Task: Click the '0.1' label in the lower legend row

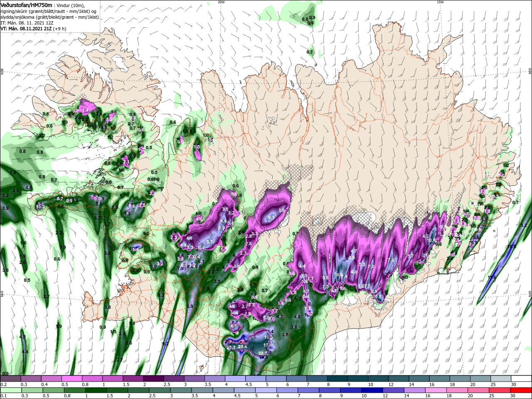Action: pos(3,397)
